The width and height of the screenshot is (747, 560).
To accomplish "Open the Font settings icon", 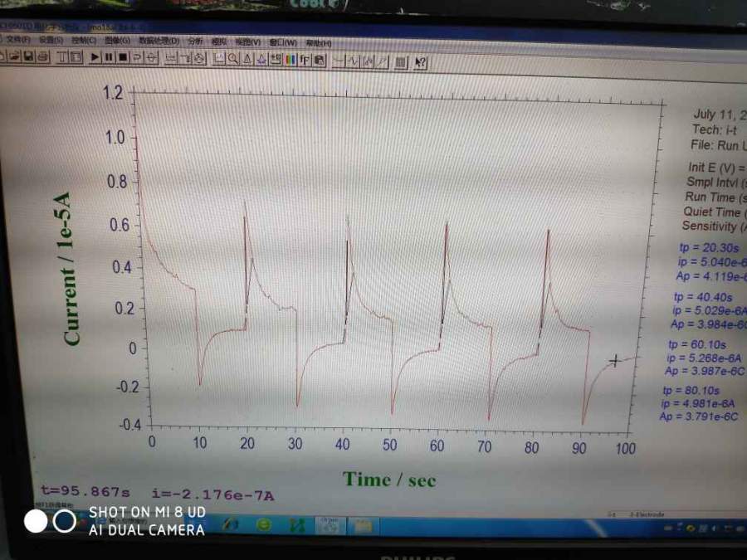I will 305,61.
